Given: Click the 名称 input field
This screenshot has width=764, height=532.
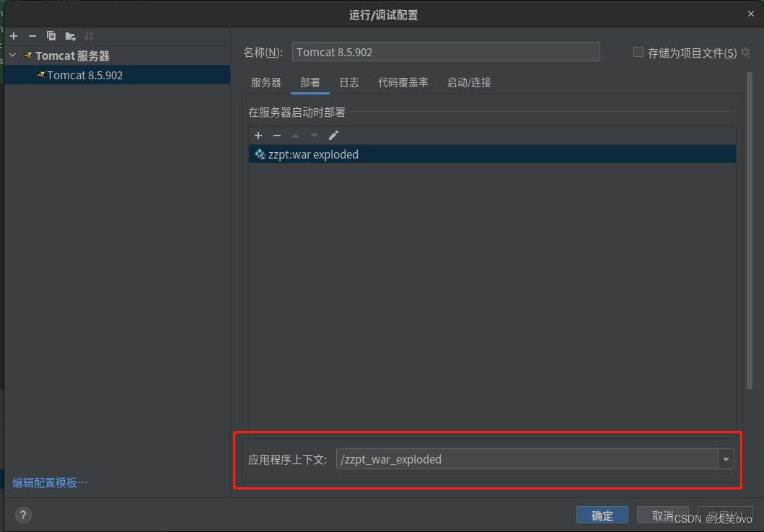Looking at the screenshot, I should [445, 51].
